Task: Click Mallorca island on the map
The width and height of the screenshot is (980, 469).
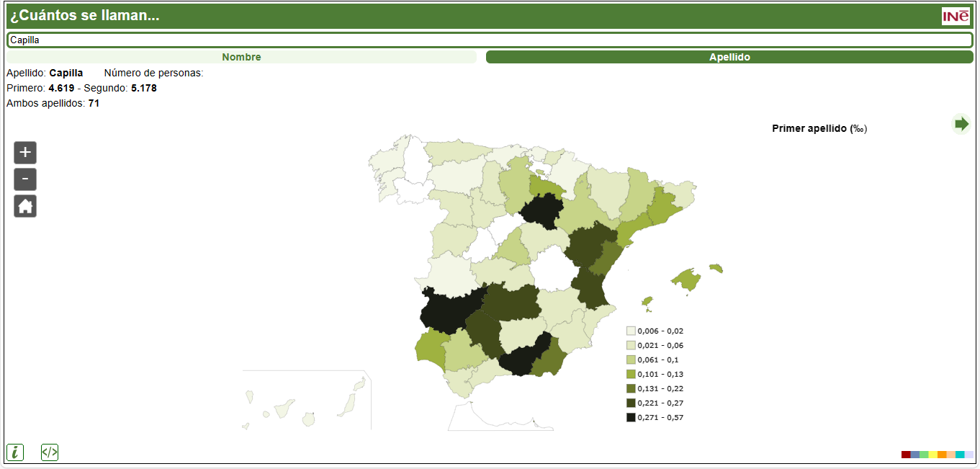Action: click(x=686, y=280)
